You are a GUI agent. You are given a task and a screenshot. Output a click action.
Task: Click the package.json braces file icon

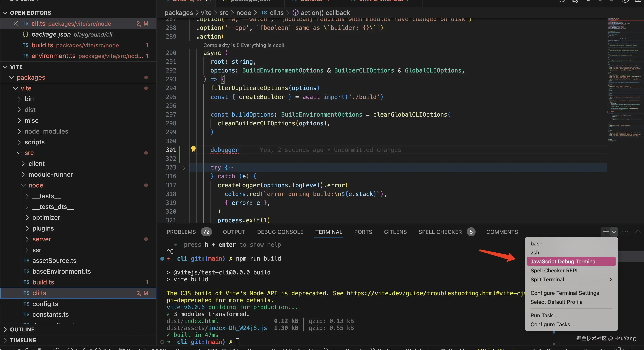pyautogui.click(x=25, y=34)
